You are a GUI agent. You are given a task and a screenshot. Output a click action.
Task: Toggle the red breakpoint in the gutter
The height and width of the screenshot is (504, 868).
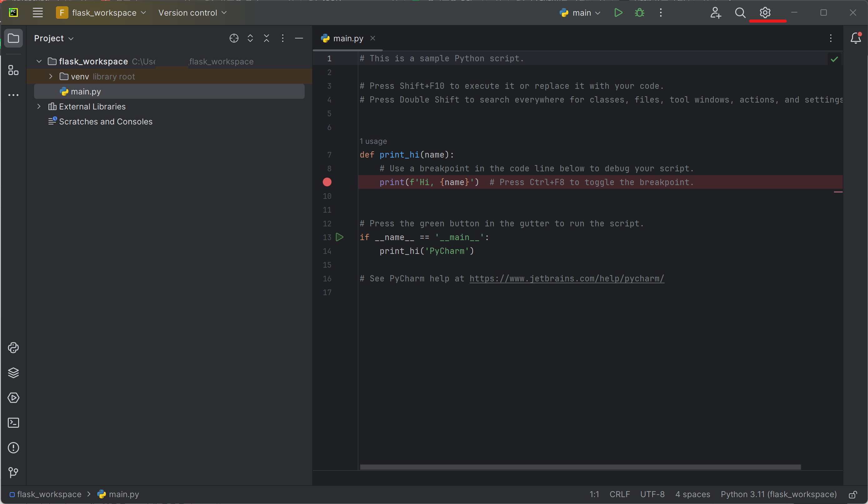(x=327, y=182)
